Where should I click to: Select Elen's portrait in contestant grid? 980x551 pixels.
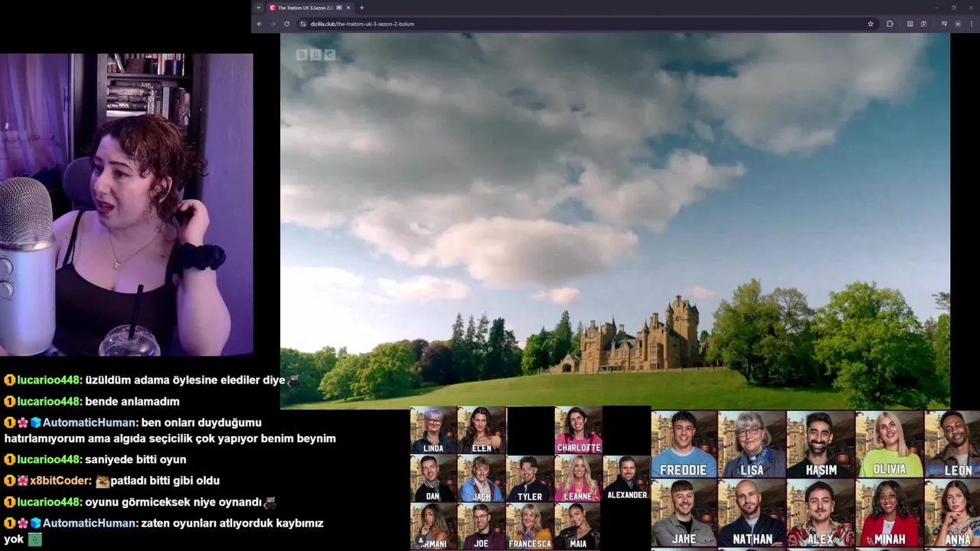[x=482, y=430]
